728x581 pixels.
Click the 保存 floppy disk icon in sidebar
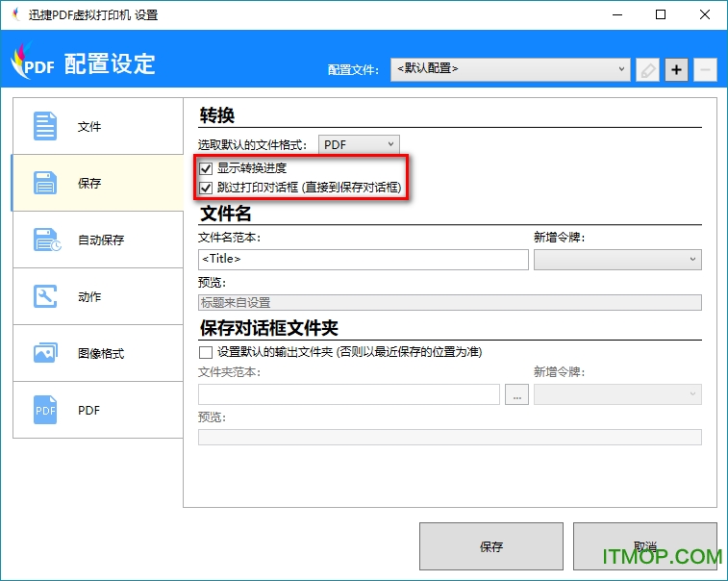pyautogui.click(x=45, y=183)
